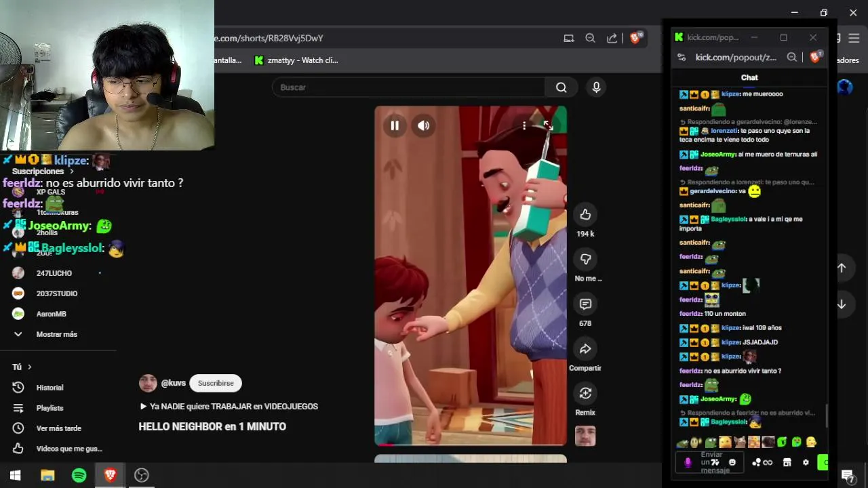Open Historial in YouTube sidebar
Screen dimensions: 868x488
coord(50,388)
